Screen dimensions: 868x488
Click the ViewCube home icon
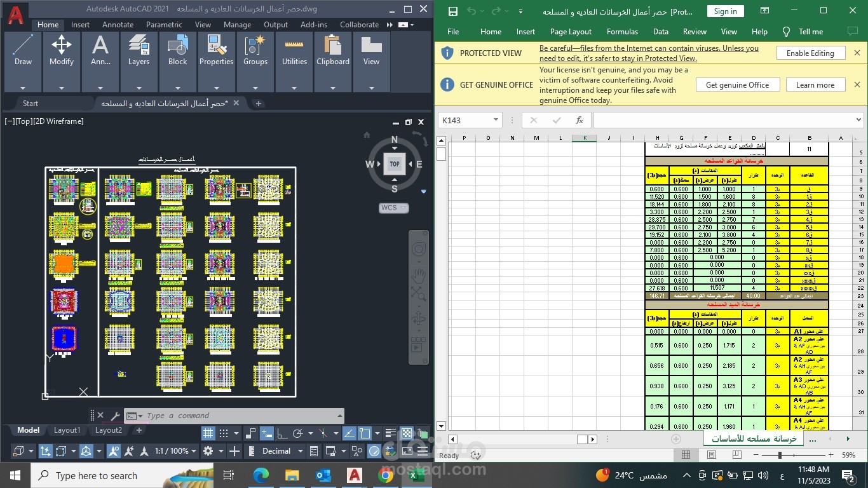367,135
